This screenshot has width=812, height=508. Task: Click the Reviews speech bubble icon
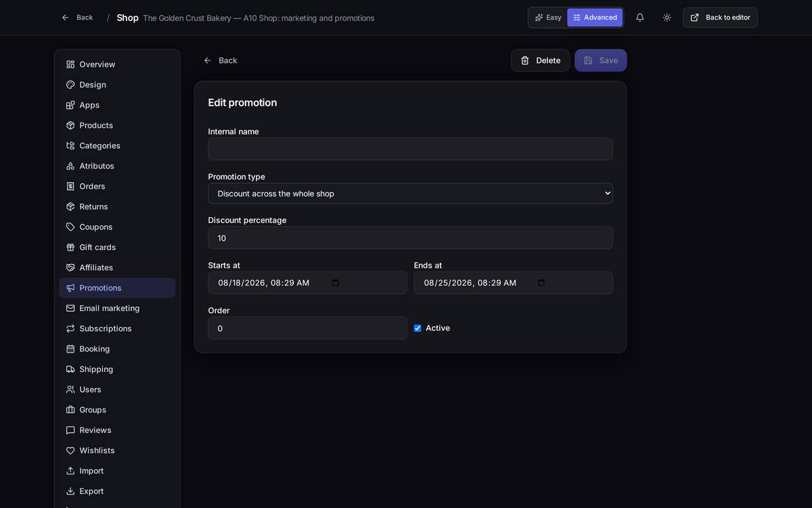[x=70, y=430]
